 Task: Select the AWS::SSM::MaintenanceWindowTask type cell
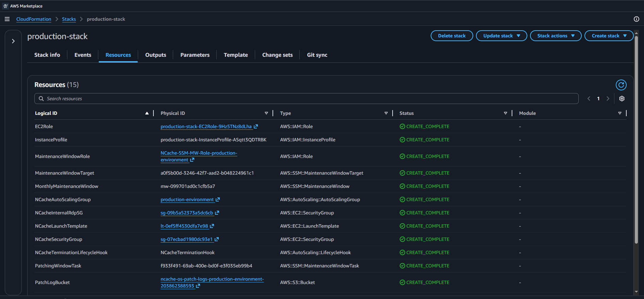tap(319, 266)
